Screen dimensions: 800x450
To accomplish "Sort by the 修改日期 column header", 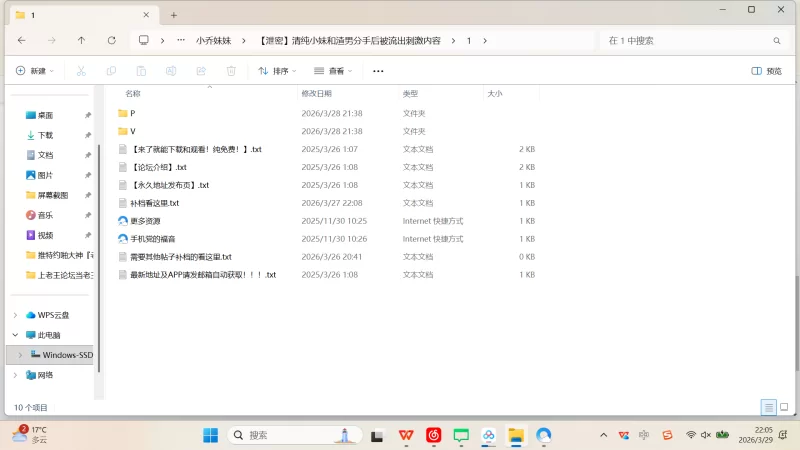I will pos(316,93).
